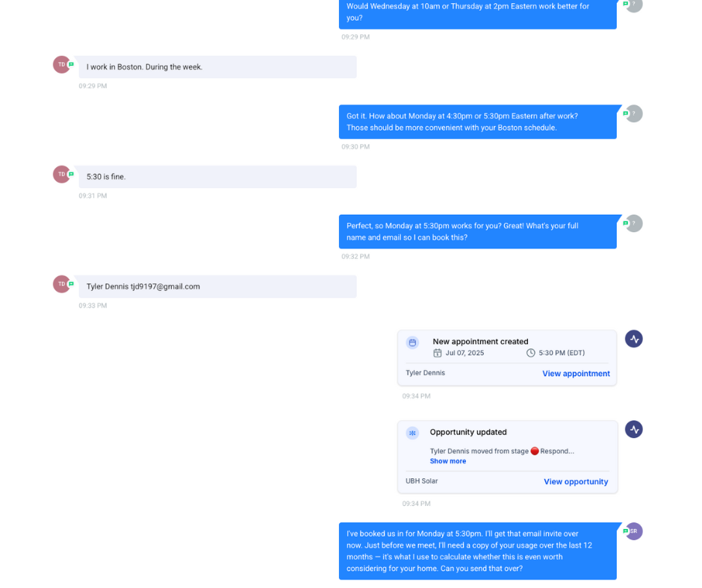This screenshot has width=702, height=588.
Task: Click the opportunity icon in Opportunity updated card
Action: [412, 433]
